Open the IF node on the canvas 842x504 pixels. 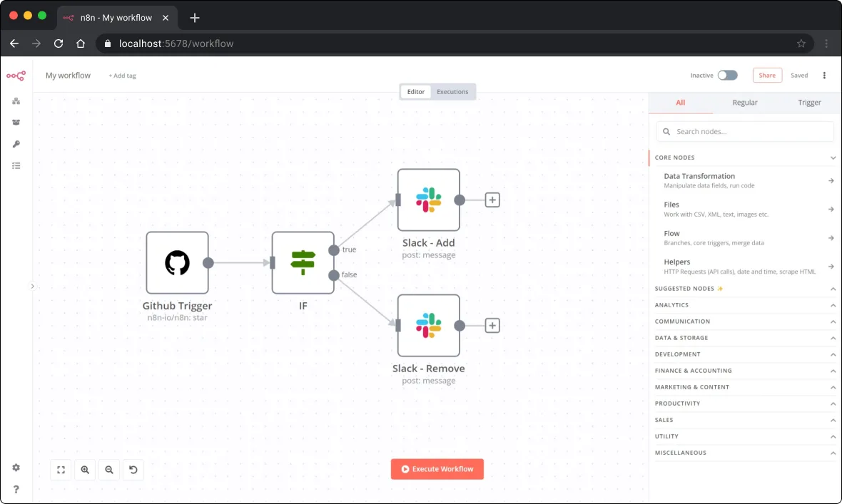(303, 262)
